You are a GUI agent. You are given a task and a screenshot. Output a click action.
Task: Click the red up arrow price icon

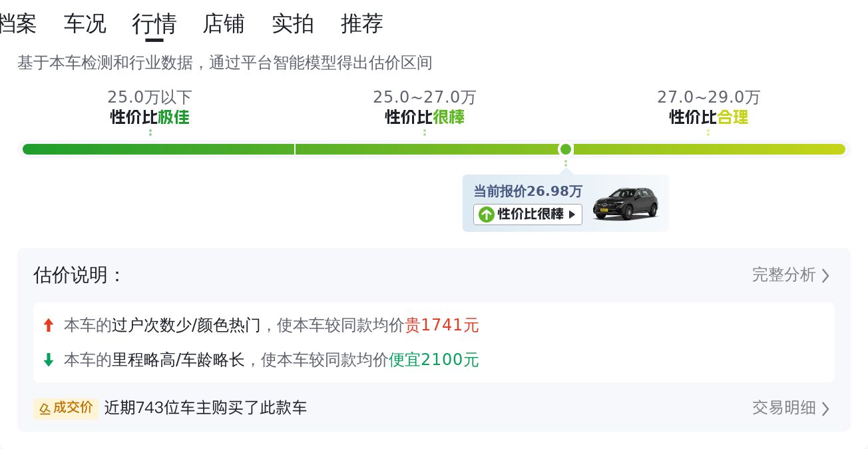tap(48, 325)
